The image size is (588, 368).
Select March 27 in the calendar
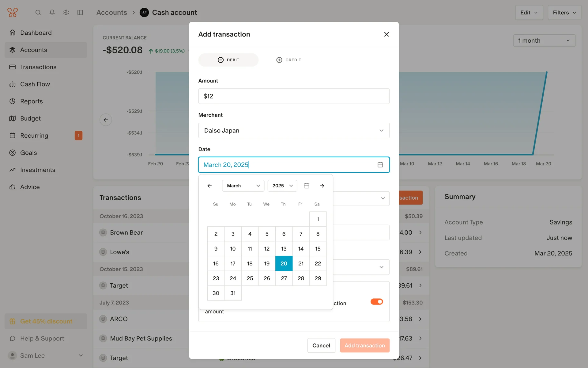click(284, 278)
